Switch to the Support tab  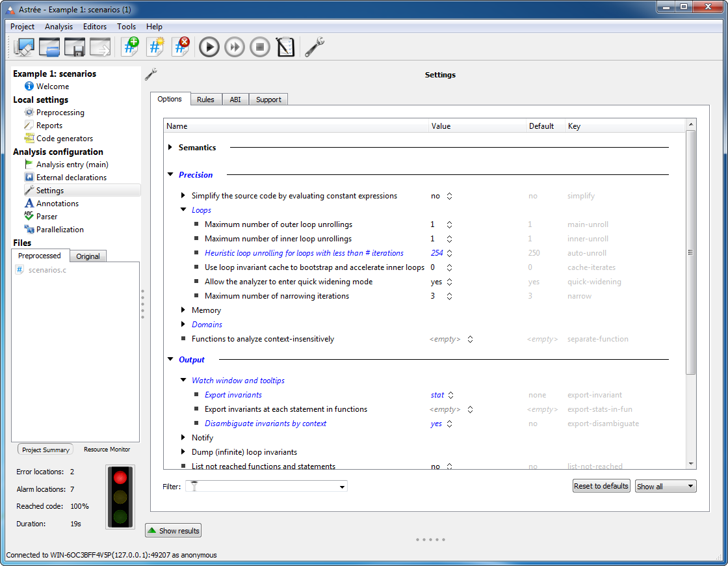268,100
